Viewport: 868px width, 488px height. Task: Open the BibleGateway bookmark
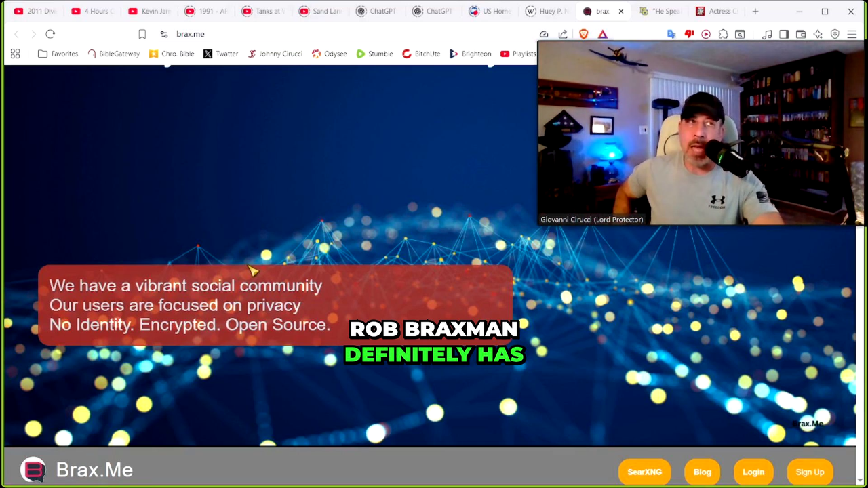(113, 54)
